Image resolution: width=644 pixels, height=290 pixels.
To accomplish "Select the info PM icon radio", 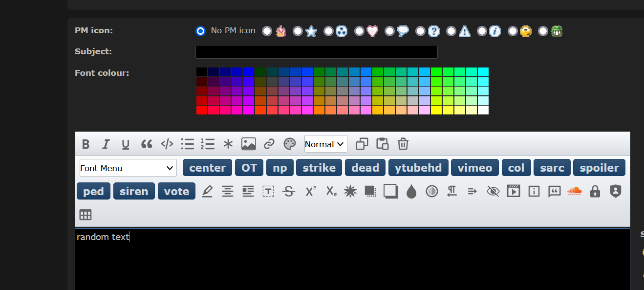I will tap(482, 31).
